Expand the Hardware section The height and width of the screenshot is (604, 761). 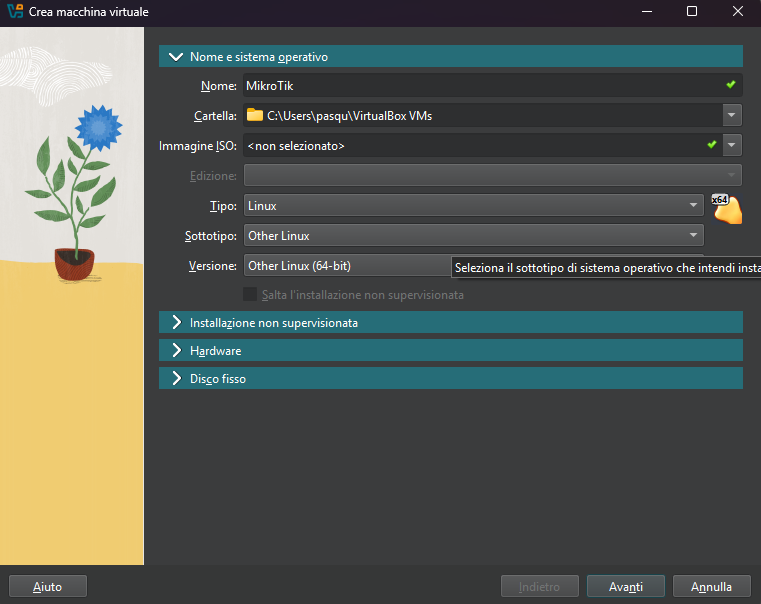pyautogui.click(x=451, y=350)
